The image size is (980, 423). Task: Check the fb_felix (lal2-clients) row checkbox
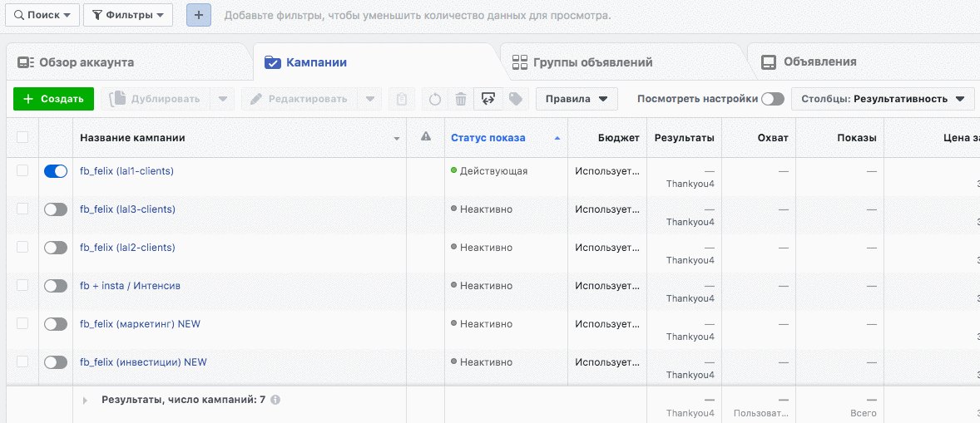pyautogui.click(x=22, y=247)
